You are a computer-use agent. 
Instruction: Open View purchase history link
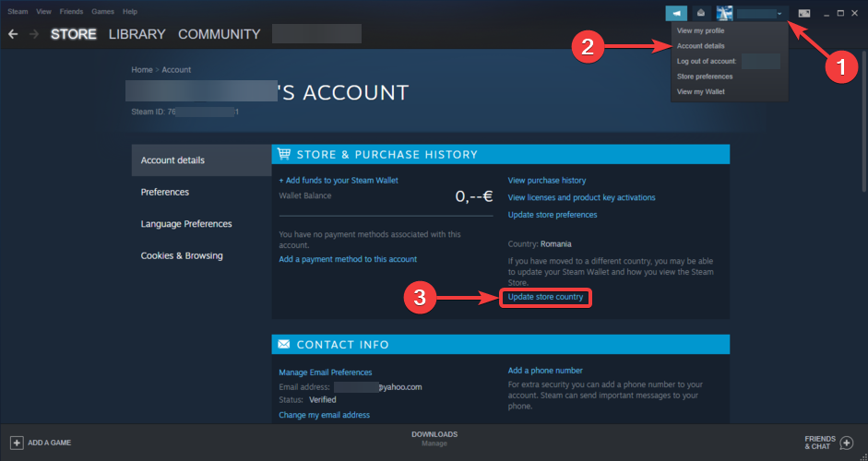[x=547, y=181]
